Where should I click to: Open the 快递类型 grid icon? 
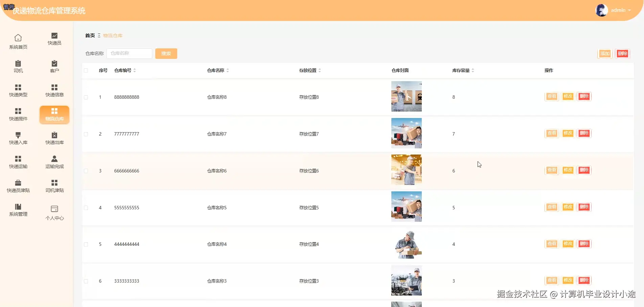pos(18,87)
